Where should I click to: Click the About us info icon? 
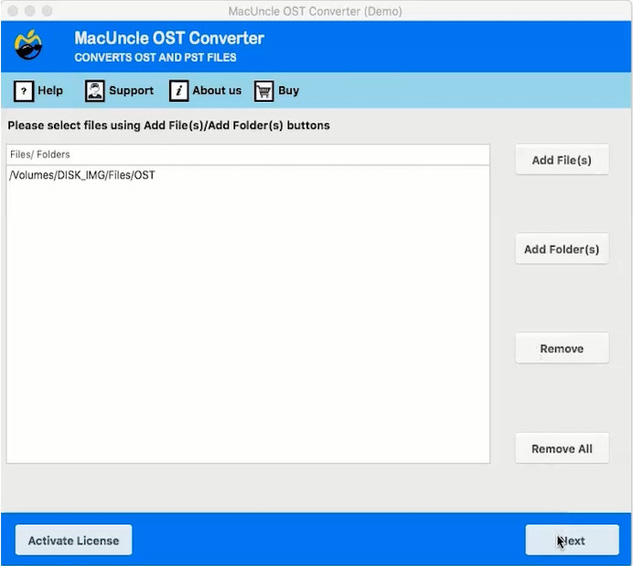(x=179, y=91)
